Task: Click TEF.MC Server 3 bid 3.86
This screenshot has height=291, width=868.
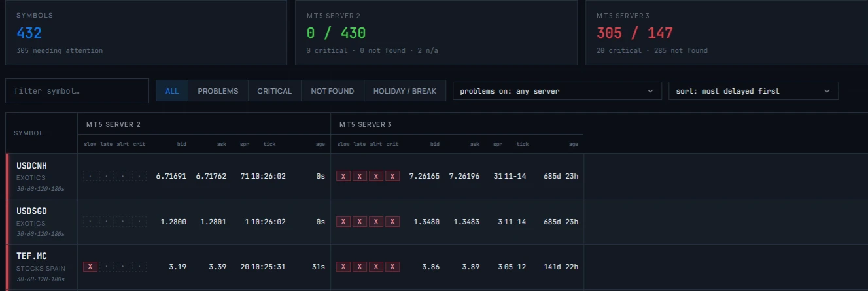Action: point(431,267)
